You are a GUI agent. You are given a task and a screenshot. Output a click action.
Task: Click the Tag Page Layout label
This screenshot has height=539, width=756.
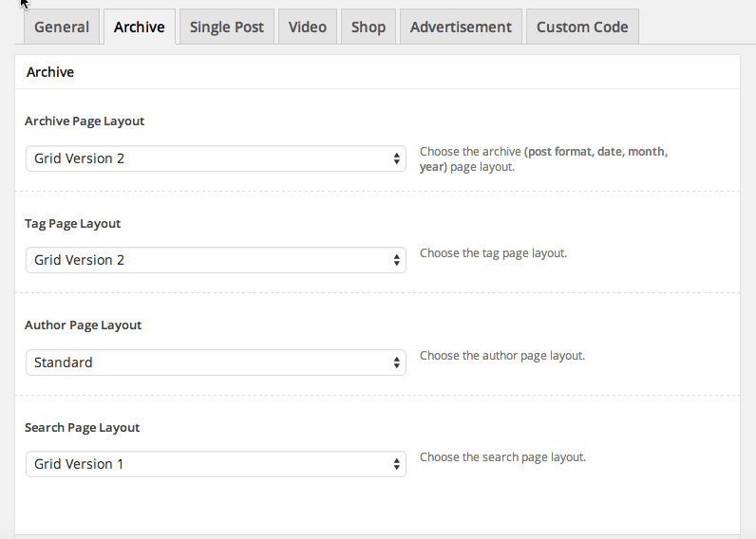[x=73, y=224]
